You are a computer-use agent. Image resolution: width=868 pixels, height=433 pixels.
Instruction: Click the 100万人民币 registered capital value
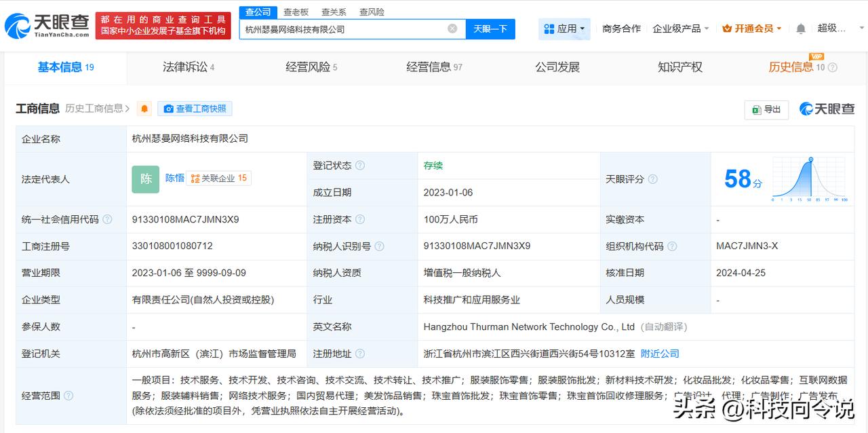450,219
